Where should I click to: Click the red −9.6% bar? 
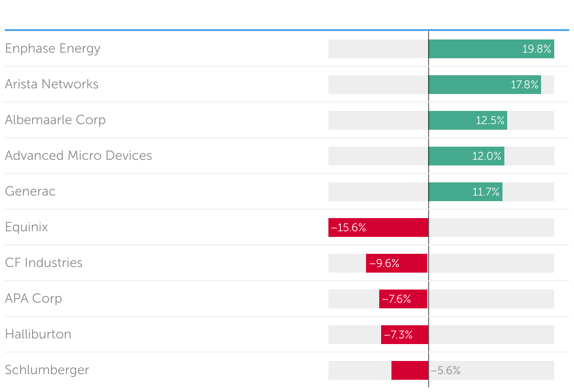[397, 263]
